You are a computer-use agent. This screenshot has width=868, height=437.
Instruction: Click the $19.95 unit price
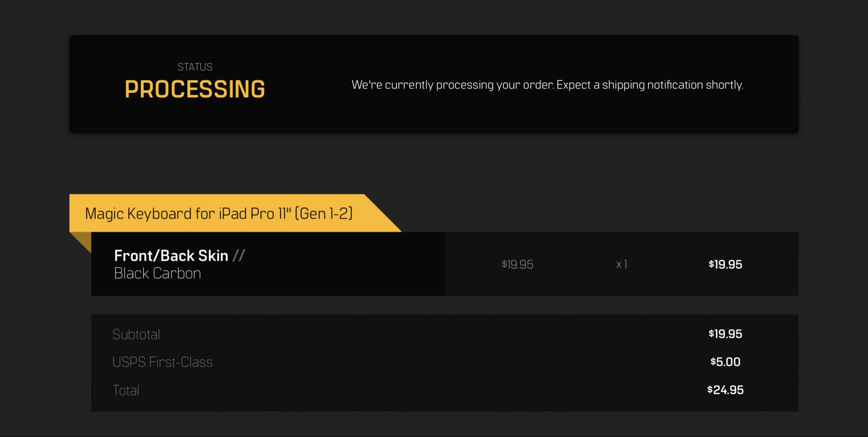click(x=517, y=264)
